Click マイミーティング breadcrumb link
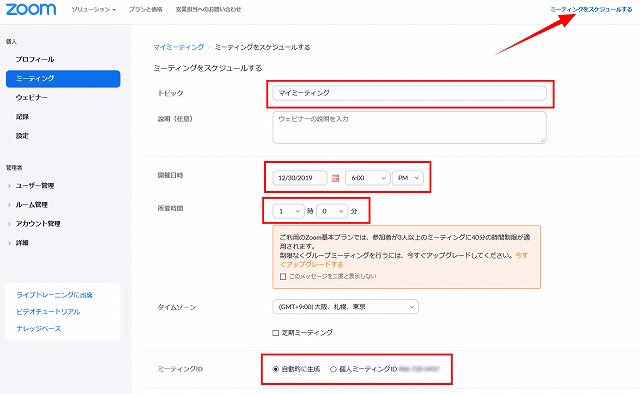The width and height of the screenshot is (640, 394). point(178,47)
